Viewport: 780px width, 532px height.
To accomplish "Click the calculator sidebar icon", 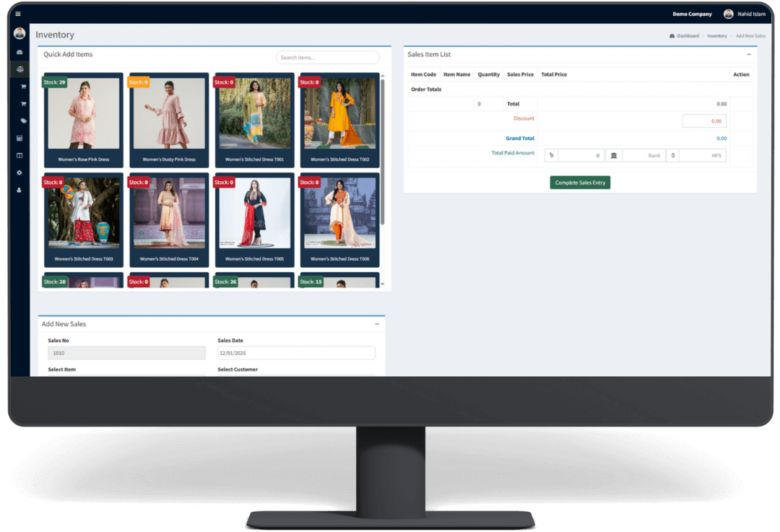I will coord(19,138).
